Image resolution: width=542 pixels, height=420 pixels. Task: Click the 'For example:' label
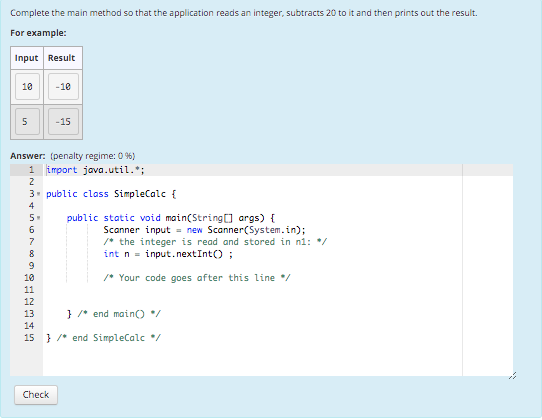coord(38,33)
